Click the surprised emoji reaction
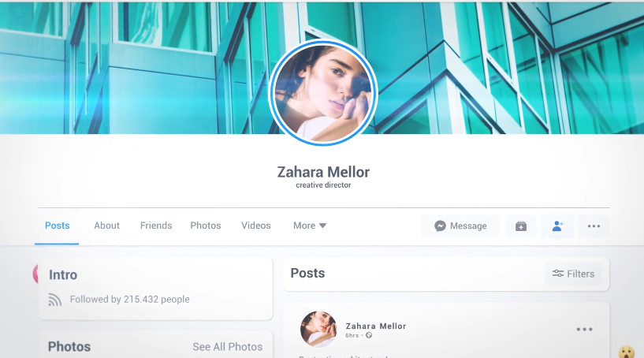 click(x=627, y=352)
